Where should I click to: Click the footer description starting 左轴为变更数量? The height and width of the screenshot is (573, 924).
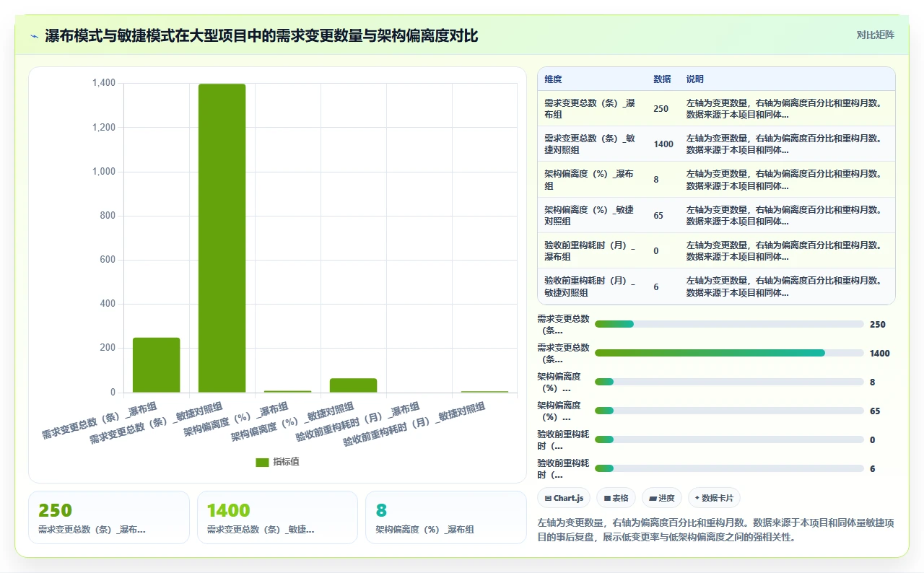(x=716, y=529)
